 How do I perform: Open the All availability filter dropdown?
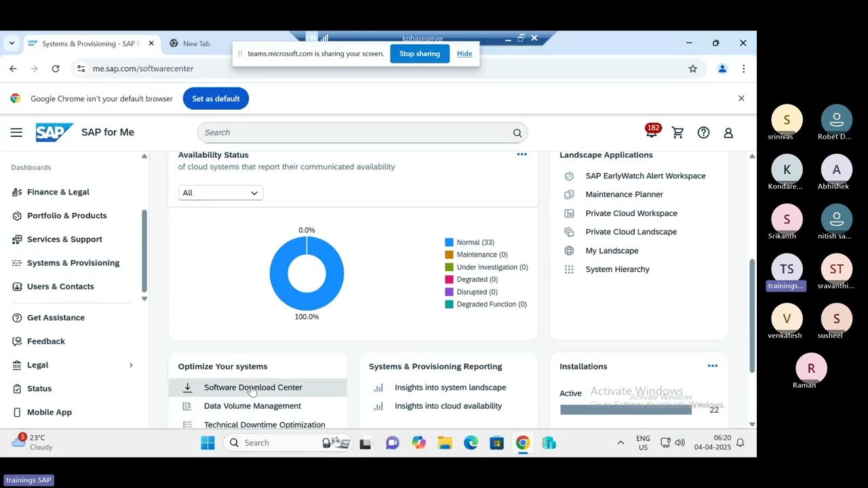coord(220,193)
